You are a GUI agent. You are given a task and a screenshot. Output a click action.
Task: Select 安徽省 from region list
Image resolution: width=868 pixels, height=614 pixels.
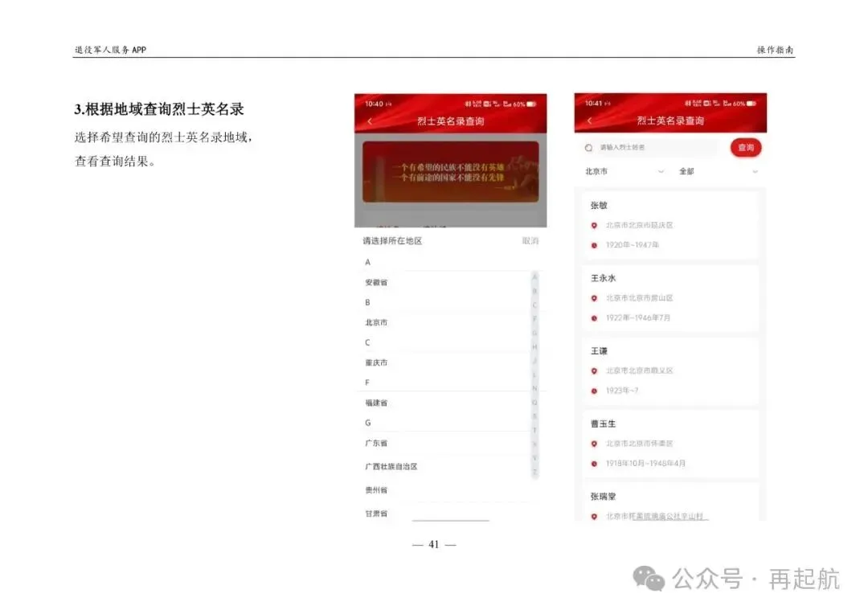click(x=376, y=282)
